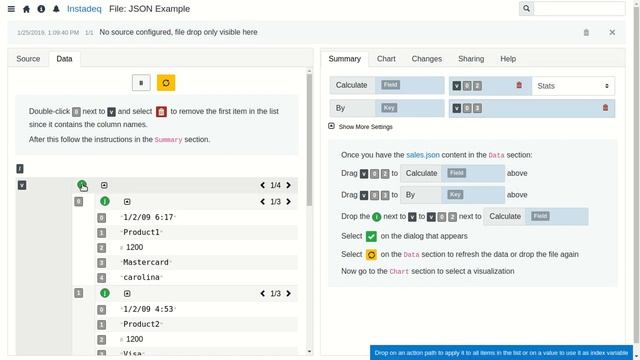Open the hamburger menu
This screenshot has height=360, width=640.
point(11,9)
